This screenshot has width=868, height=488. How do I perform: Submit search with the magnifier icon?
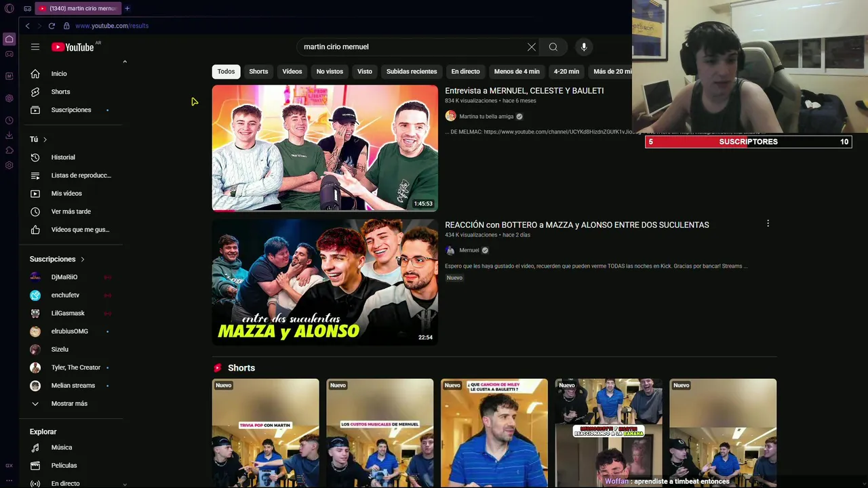[x=553, y=47]
